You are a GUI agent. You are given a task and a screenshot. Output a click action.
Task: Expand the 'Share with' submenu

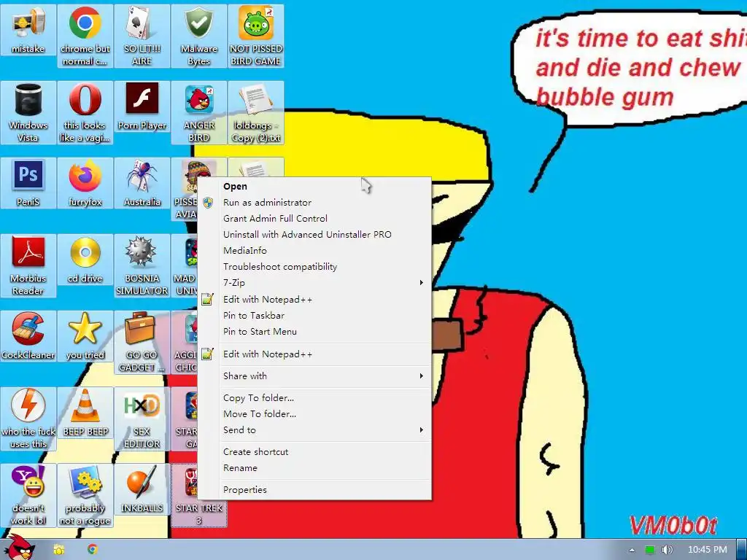(314, 376)
